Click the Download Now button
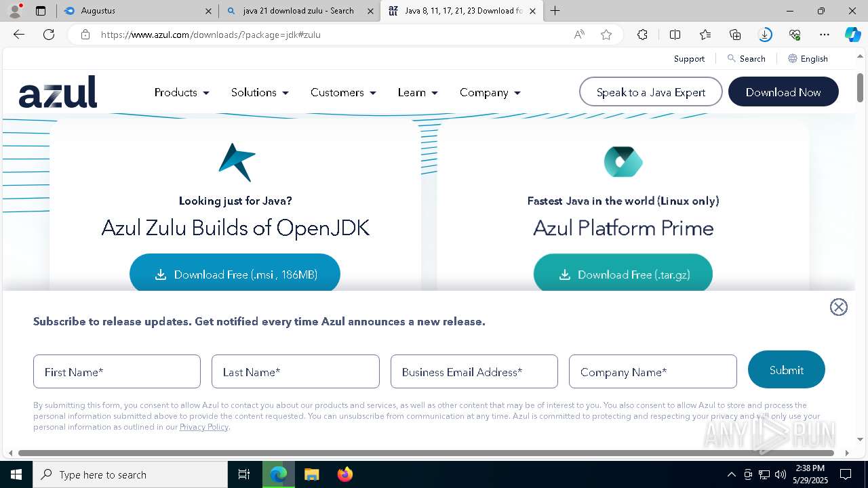Image resolution: width=868 pixels, height=488 pixels. (x=783, y=92)
